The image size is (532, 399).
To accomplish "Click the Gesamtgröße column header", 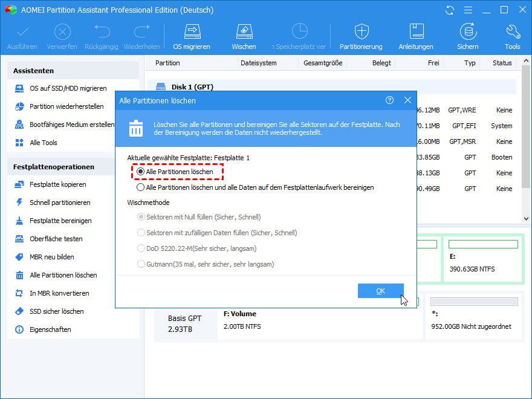I will click(323, 63).
